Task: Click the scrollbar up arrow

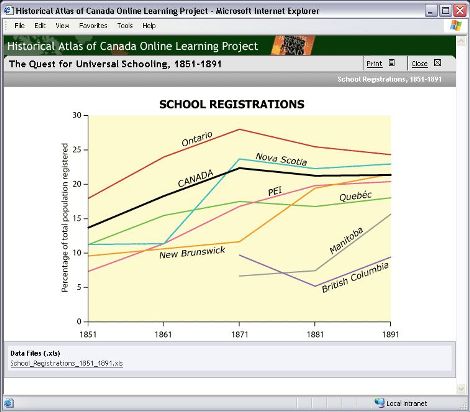Action: [x=461, y=41]
